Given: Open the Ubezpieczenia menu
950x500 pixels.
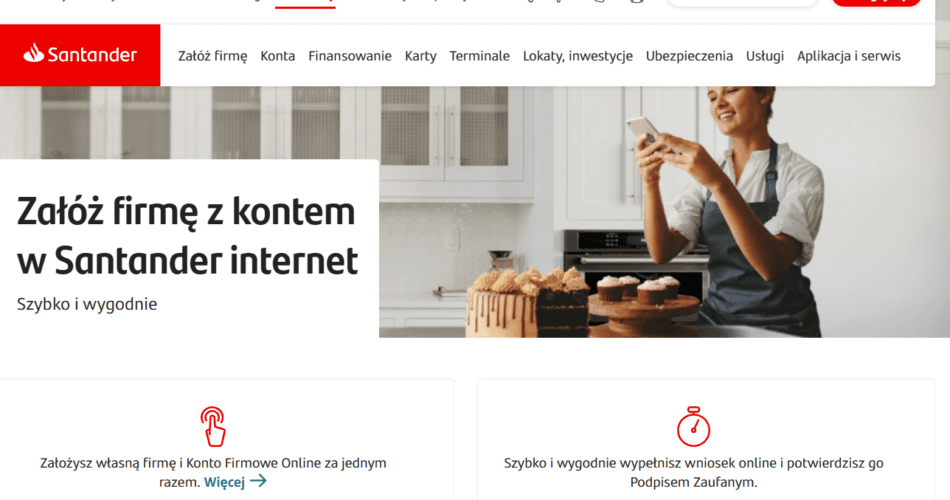Looking at the screenshot, I should (x=689, y=56).
